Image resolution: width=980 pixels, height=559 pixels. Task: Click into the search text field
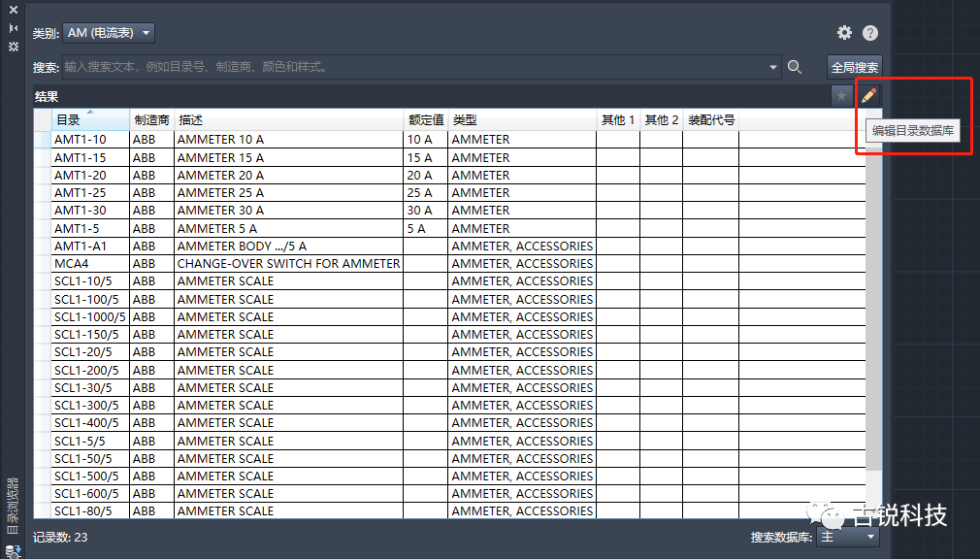[x=415, y=67]
